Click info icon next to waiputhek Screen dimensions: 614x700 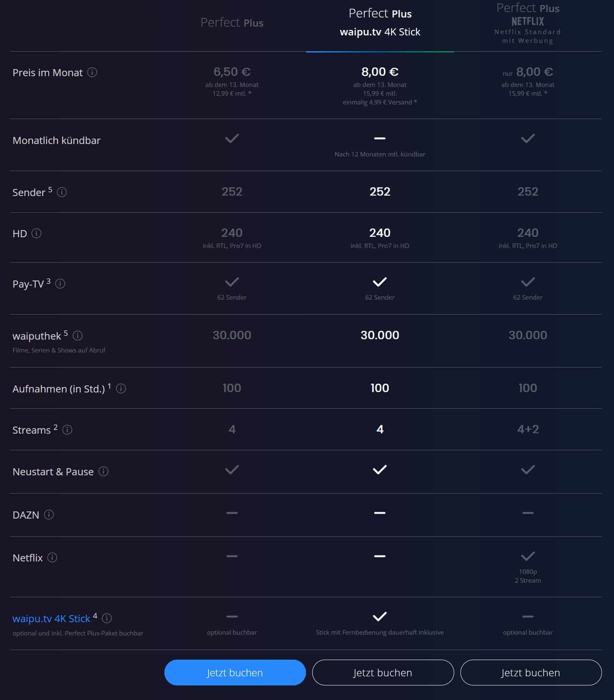click(77, 335)
